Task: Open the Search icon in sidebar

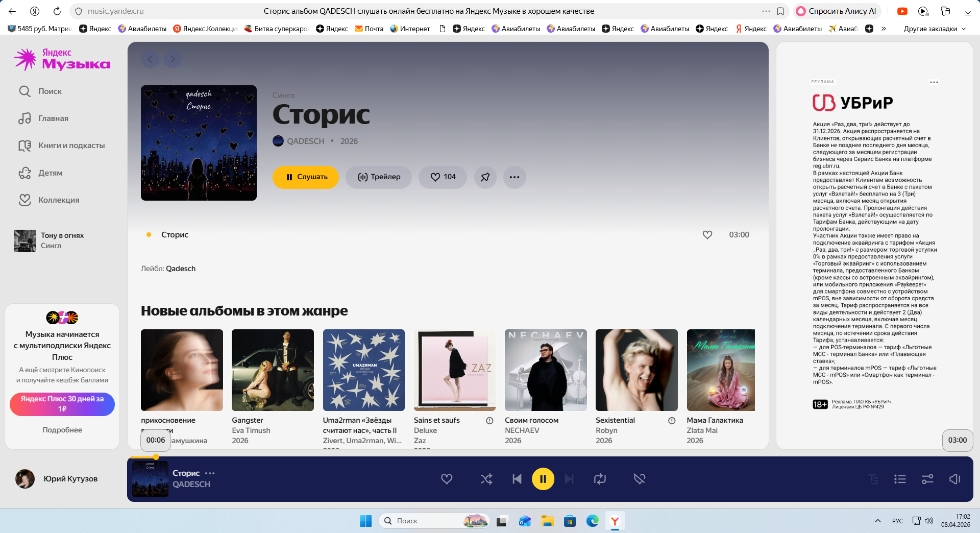Action: [x=24, y=91]
